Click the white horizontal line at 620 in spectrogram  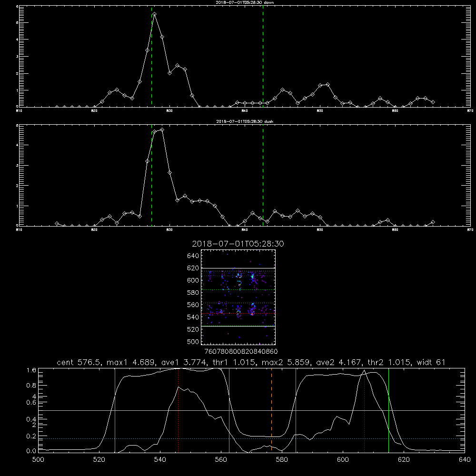[x=238, y=268]
